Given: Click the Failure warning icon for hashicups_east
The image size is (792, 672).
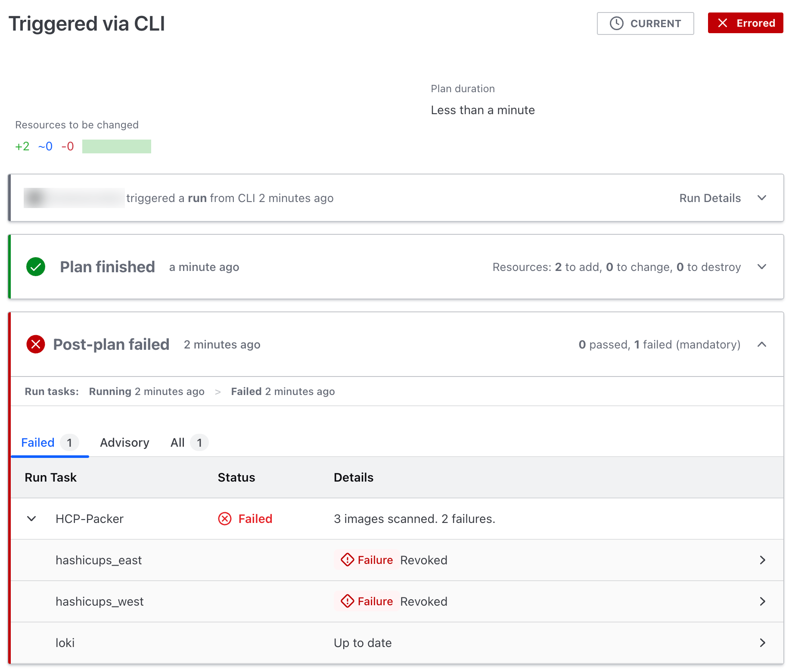Looking at the screenshot, I should [347, 560].
